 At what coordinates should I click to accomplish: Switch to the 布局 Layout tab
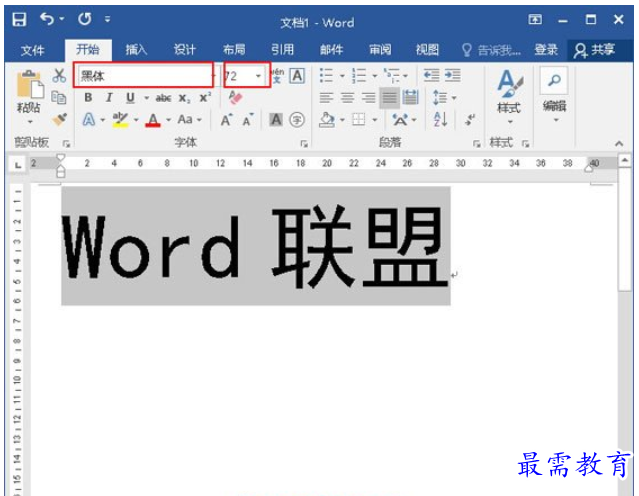(234, 50)
